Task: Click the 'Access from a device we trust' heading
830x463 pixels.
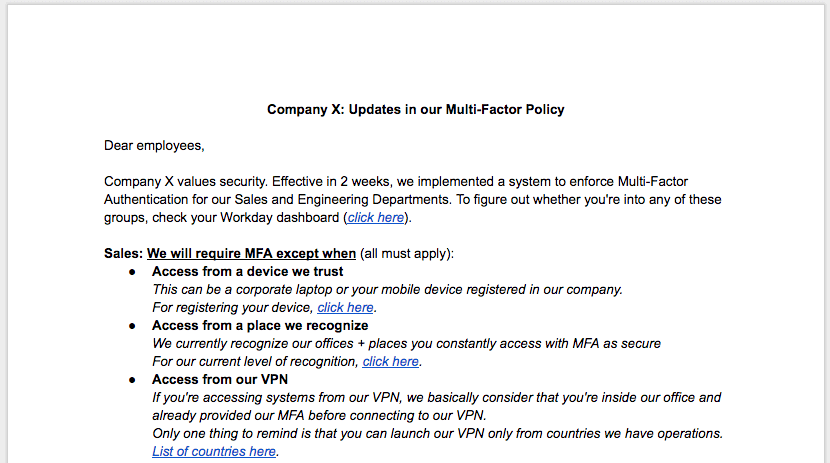Action: coord(247,271)
